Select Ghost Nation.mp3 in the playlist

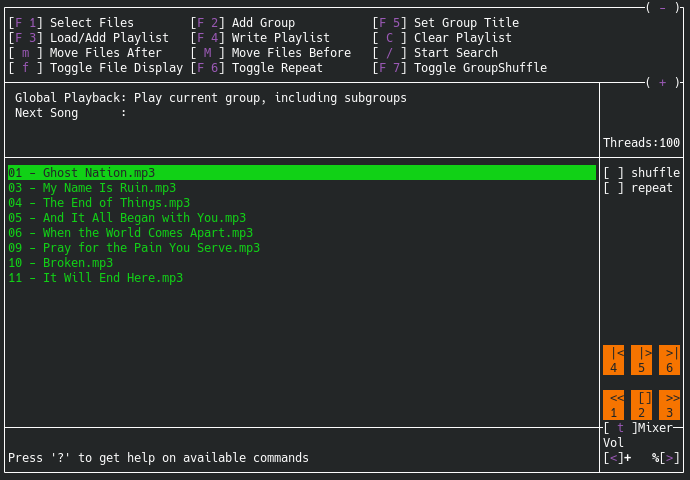point(98,173)
